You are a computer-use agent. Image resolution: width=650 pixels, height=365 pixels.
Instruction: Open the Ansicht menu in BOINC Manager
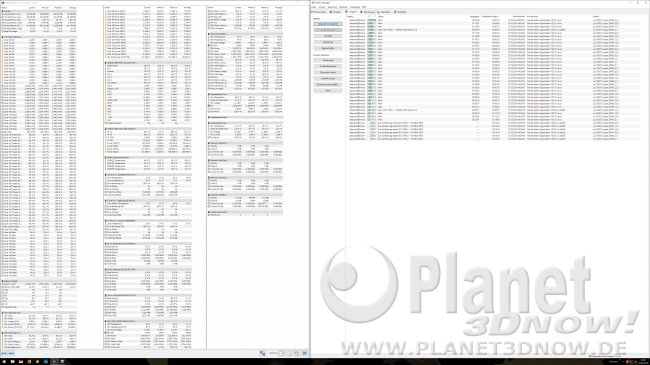coord(322,7)
